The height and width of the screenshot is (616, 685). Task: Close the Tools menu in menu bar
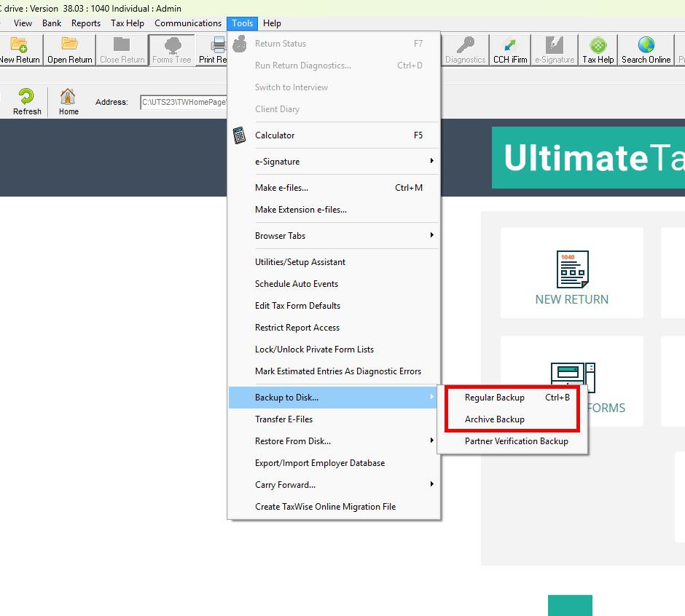[243, 23]
